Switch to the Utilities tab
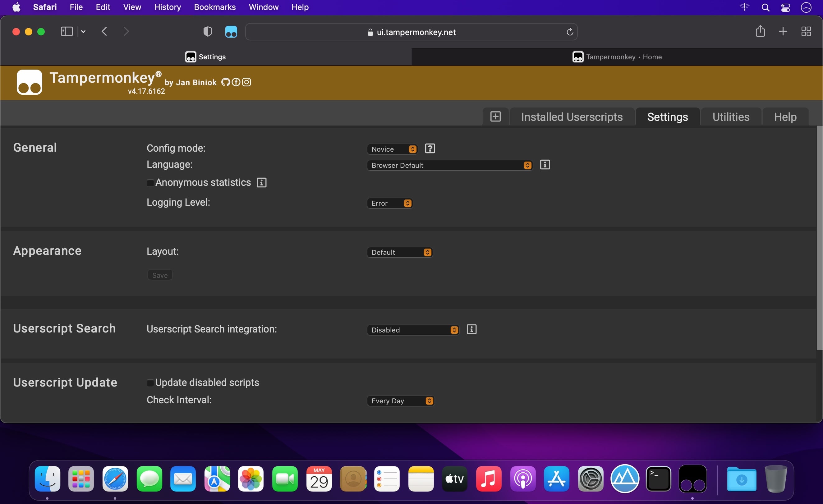The image size is (823, 504). click(x=731, y=117)
